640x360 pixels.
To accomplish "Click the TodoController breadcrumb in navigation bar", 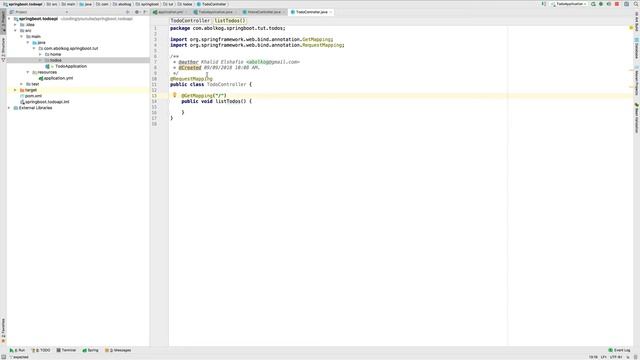I will coord(212,4).
